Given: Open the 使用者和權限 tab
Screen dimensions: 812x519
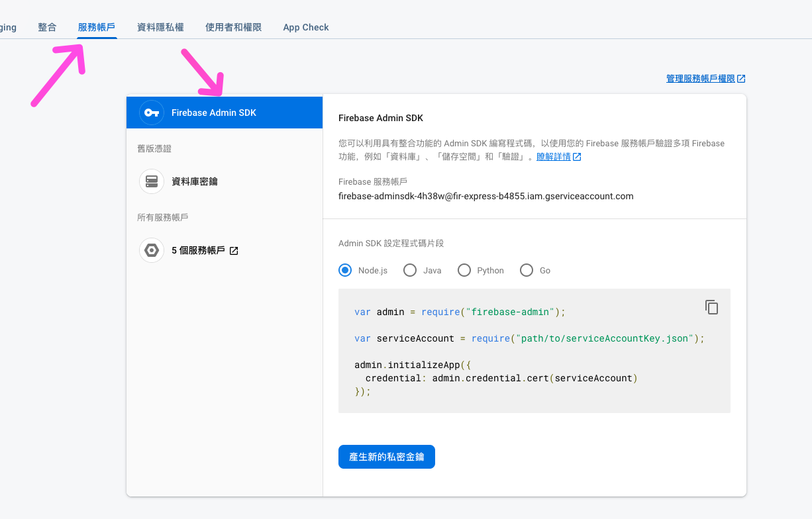Looking at the screenshot, I should pyautogui.click(x=233, y=27).
